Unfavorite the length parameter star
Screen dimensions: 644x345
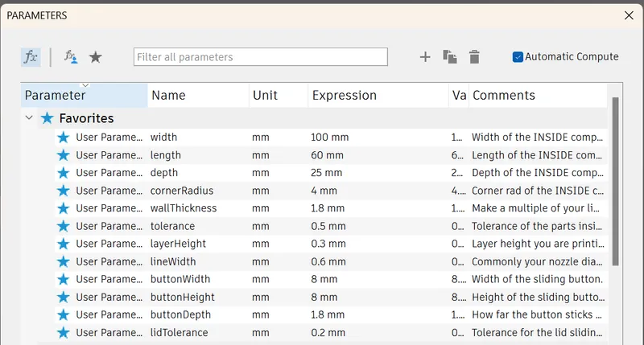64,155
